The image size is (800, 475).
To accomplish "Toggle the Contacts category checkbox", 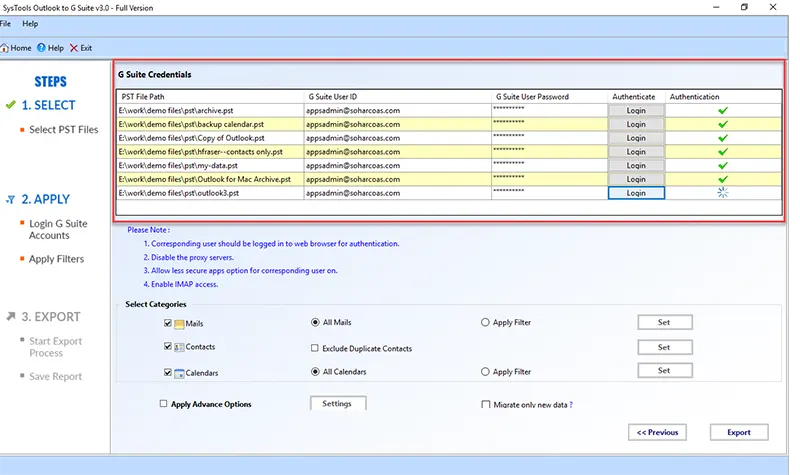I will point(167,346).
